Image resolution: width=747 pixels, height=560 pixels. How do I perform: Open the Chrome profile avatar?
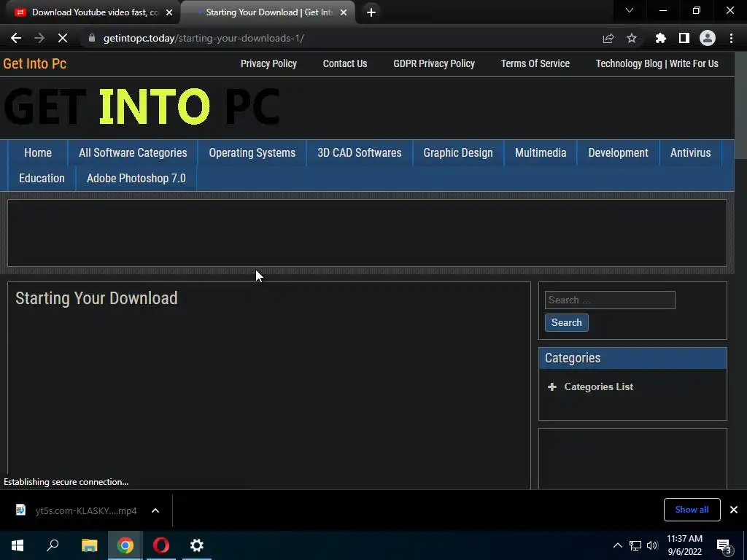click(x=708, y=38)
